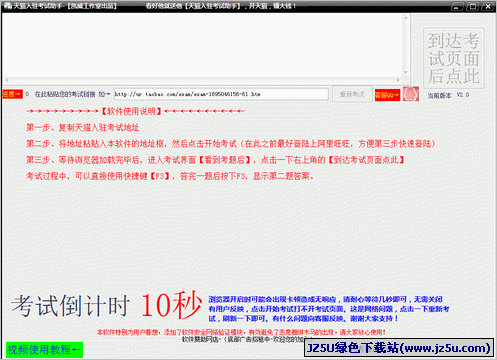The image size is (497, 360).
Task: Click inside the blank browser display area
Action: 202,45
